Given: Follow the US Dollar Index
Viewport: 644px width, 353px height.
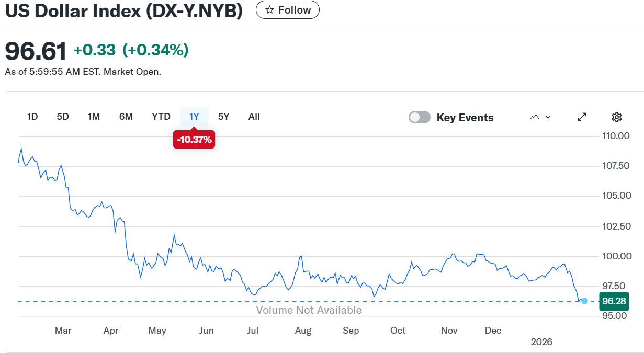Looking at the screenshot, I should (x=287, y=10).
